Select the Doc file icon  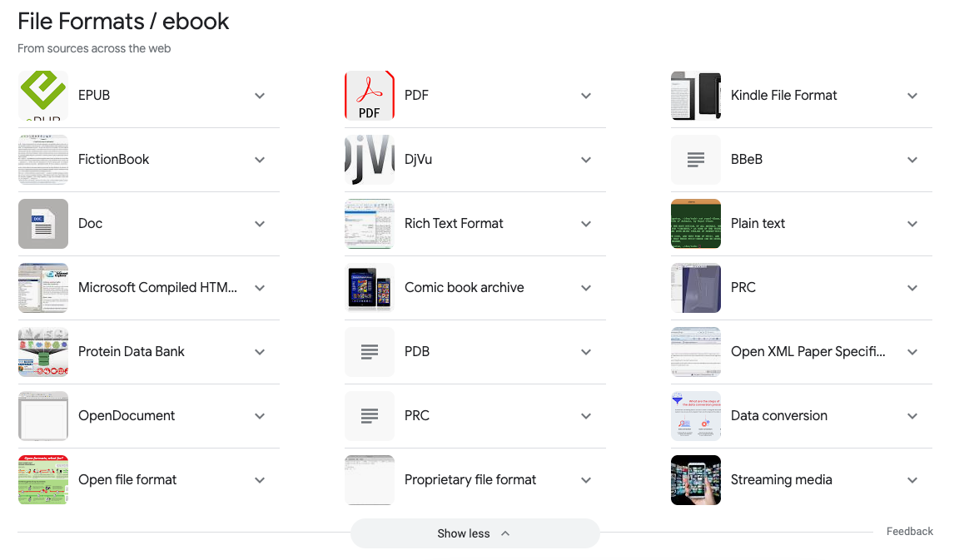tap(43, 224)
